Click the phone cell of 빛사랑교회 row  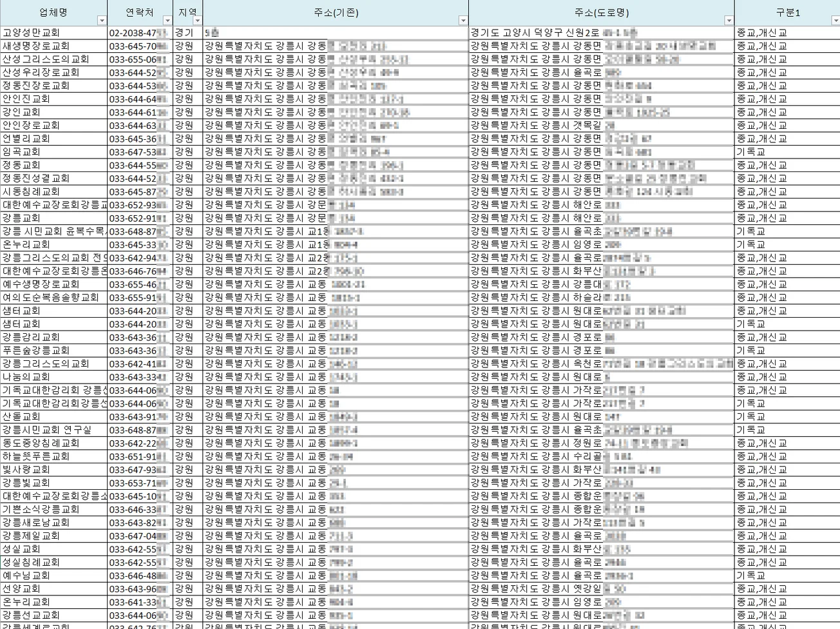pos(140,469)
